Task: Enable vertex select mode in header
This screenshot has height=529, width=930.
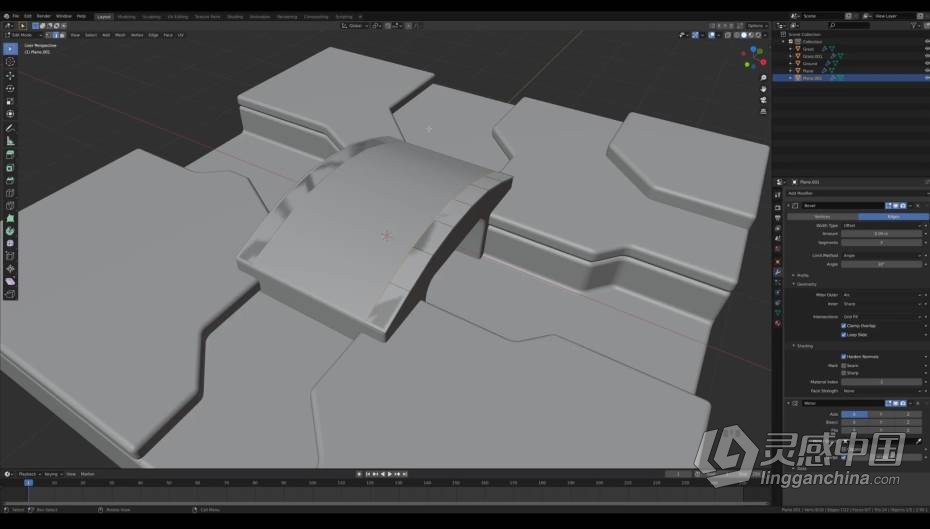Action: [49, 35]
